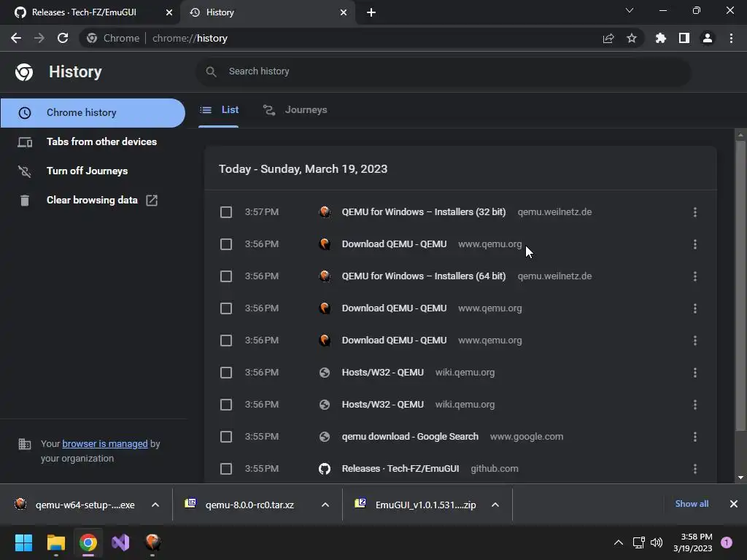Click the favicon of QEMU Installers (32 bit) entry

point(325,212)
